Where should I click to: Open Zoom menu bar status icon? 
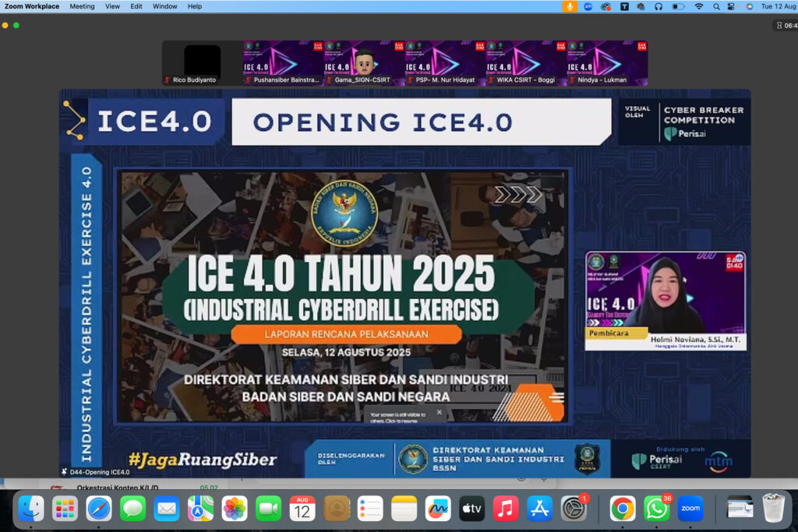[x=588, y=6]
